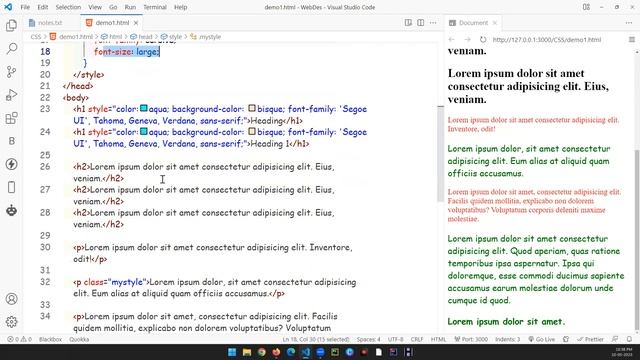Open the Search view in activity bar
The image size is (640, 360).
[x=11, y=49]
